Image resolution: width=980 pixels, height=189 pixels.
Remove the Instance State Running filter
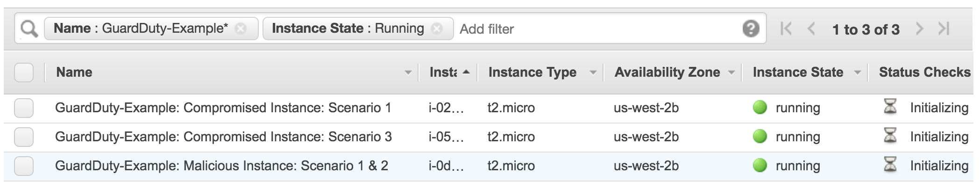coord(437,29)
